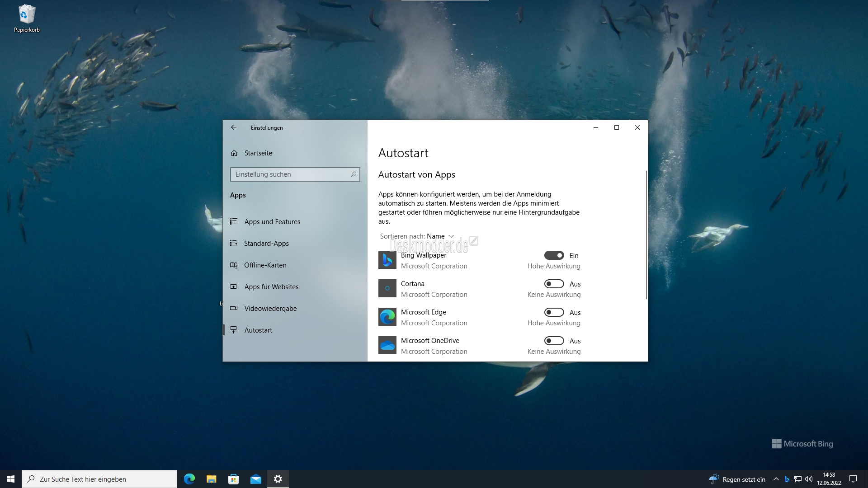Maximize the Einstellungen window
This screenshot has height=488, width=868.
(x=617, y=127)
